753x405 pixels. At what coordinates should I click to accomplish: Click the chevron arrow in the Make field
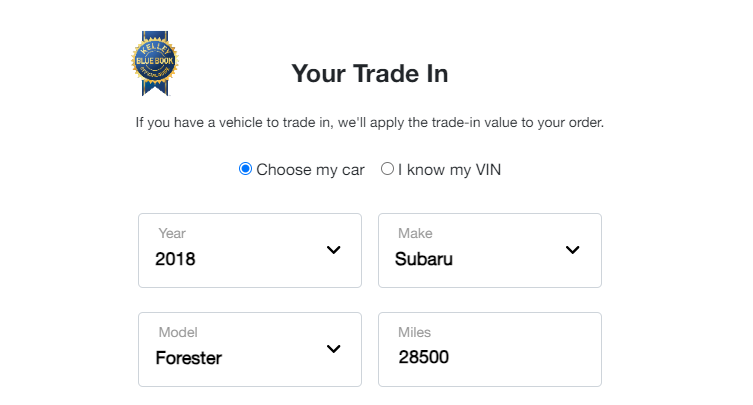click(x=572, y=250)
